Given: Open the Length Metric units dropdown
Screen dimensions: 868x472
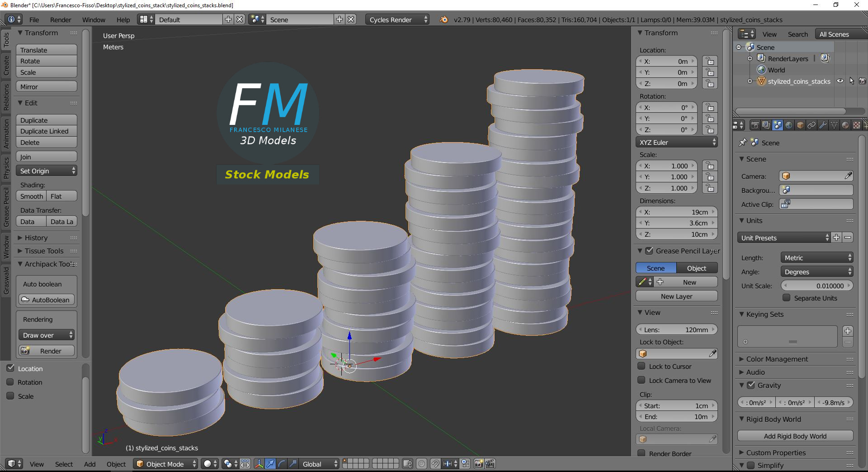Looking at the screenshot, I should click(817, 257).
